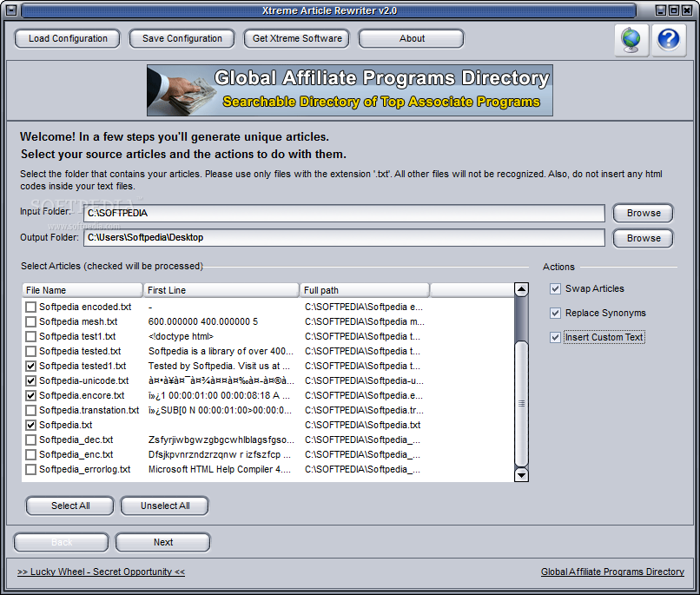Open the blue question mark help icon
700x595 pixels.
(669, 40)
